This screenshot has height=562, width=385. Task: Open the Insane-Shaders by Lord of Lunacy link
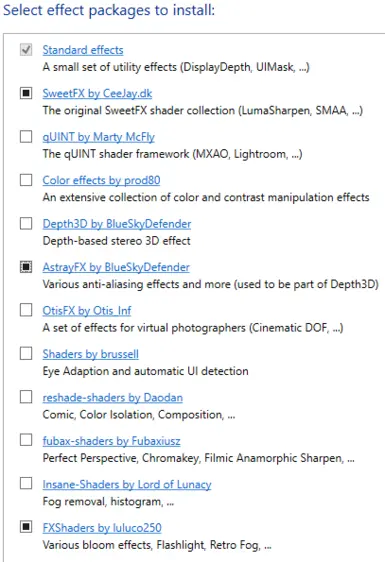127,485
